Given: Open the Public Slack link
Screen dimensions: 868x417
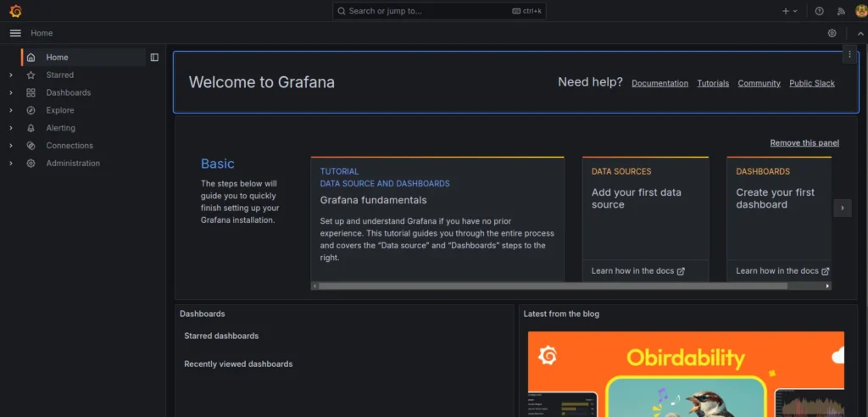Looking at the screenshot, I should (x=812, y=83).
